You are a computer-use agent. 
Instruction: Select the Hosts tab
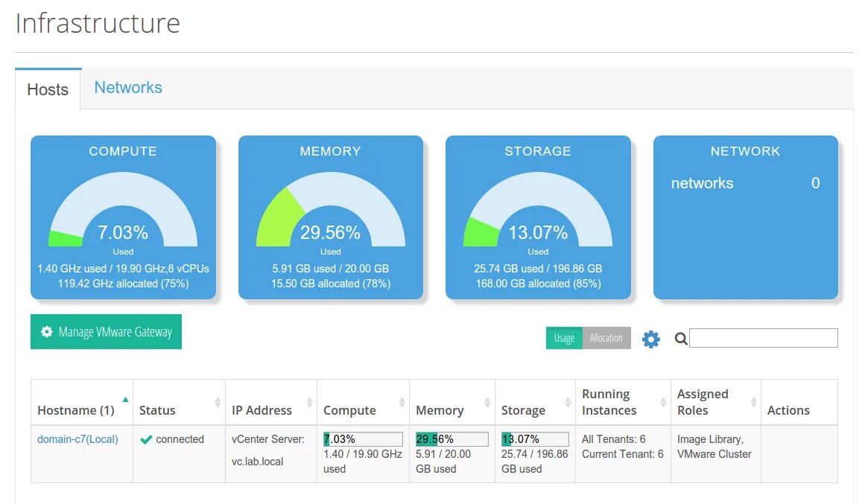[48, 89]
